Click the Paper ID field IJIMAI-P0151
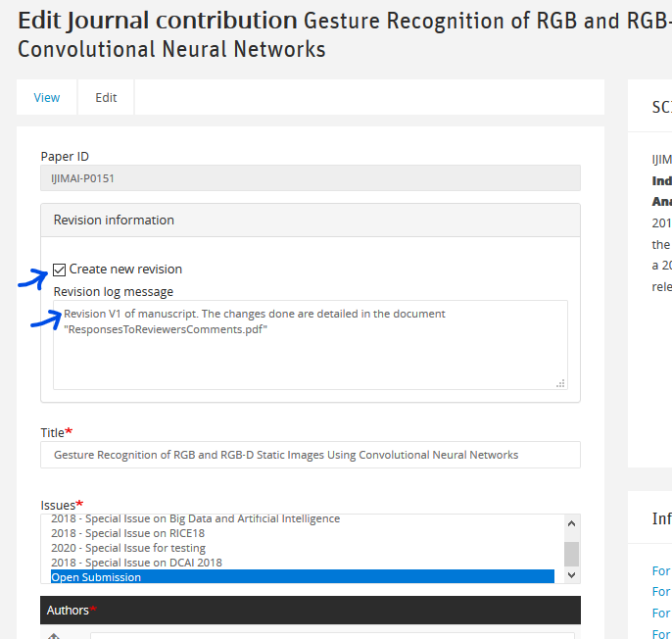672x639 pixels. 311,178
